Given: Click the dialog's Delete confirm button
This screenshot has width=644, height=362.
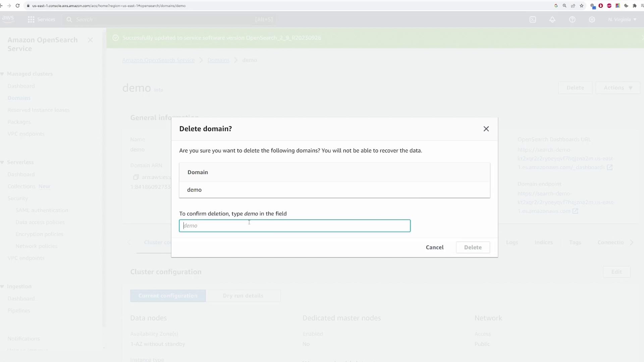Looking at the screenshot, I should 473,247.
